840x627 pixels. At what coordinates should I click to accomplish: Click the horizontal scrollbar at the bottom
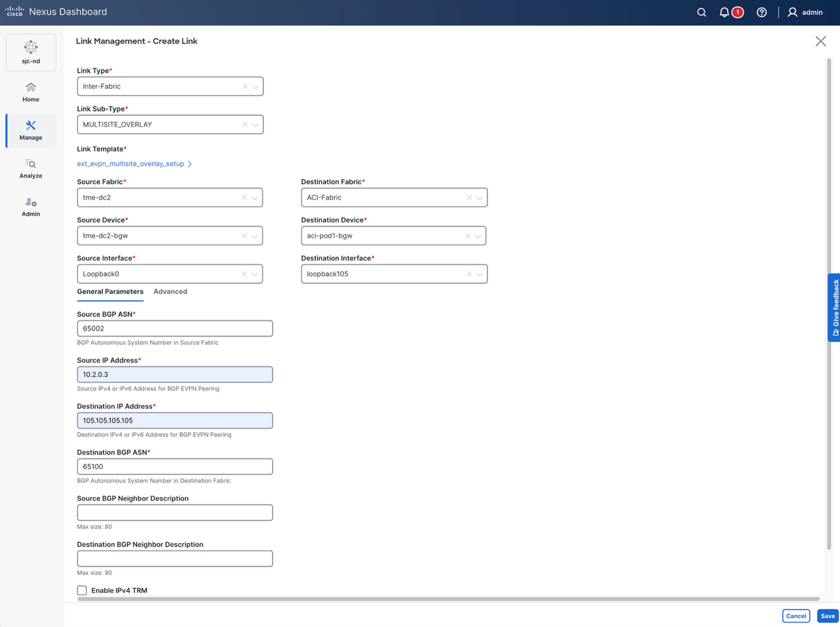448,599
